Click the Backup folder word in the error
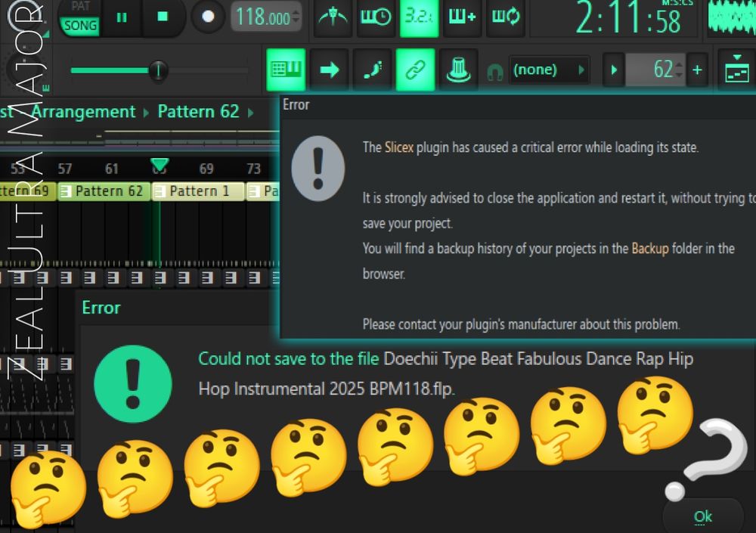The height and width of the screenshot is (533, 756). pos(650,249)
